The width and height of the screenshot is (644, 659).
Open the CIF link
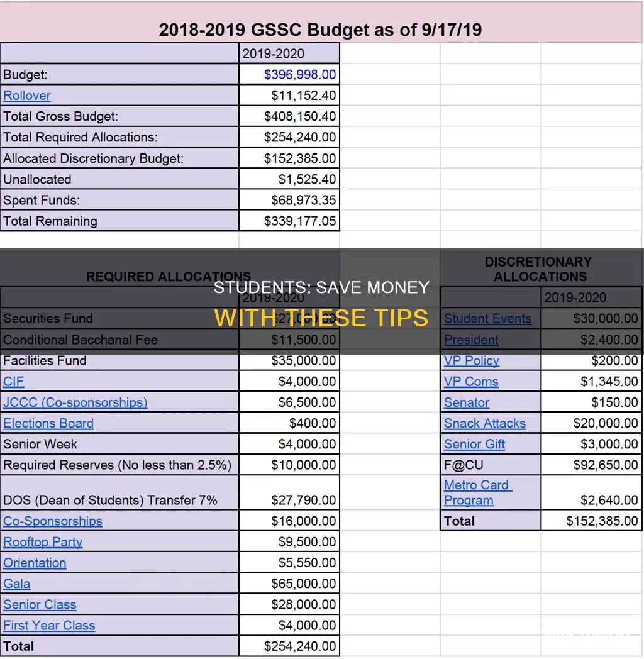click(13, 382)
